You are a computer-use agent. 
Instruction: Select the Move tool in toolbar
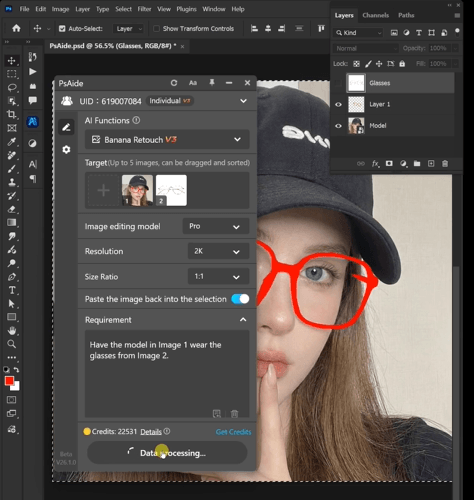coord(12,61)
